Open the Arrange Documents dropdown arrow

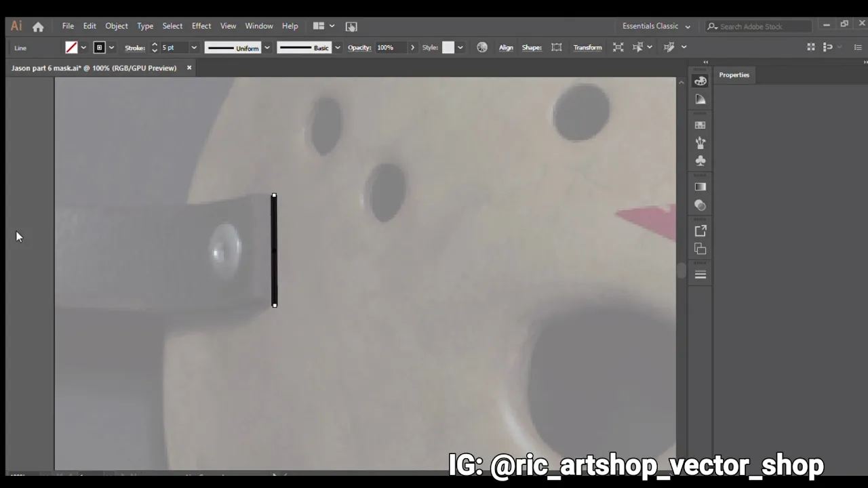tap(332, 26)
